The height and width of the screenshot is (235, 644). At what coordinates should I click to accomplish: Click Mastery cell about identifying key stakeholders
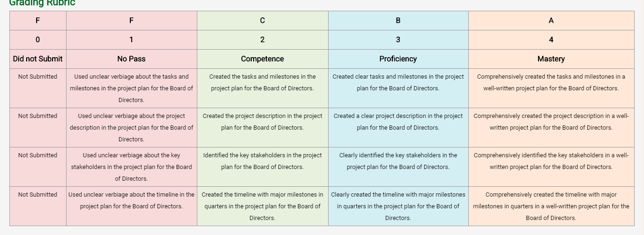point(551,167)
